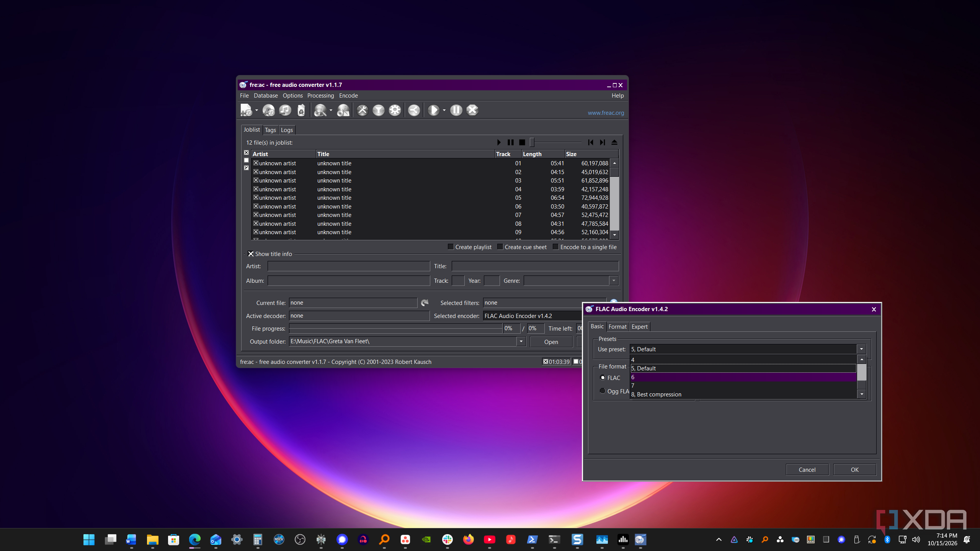Click the Add audio CD contents icon

[x=269, y=110]
